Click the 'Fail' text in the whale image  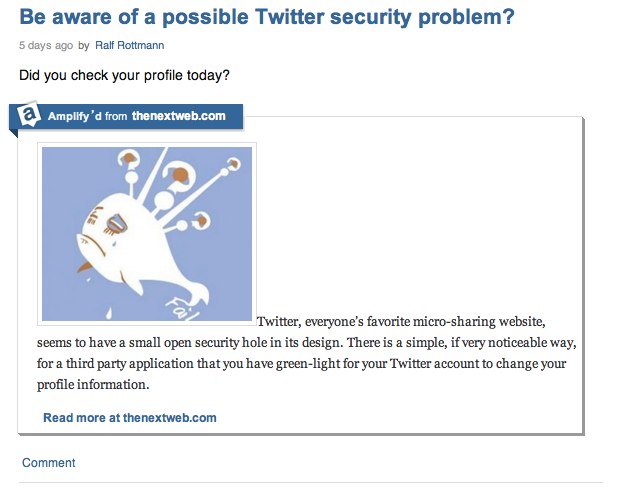[182, 309]
